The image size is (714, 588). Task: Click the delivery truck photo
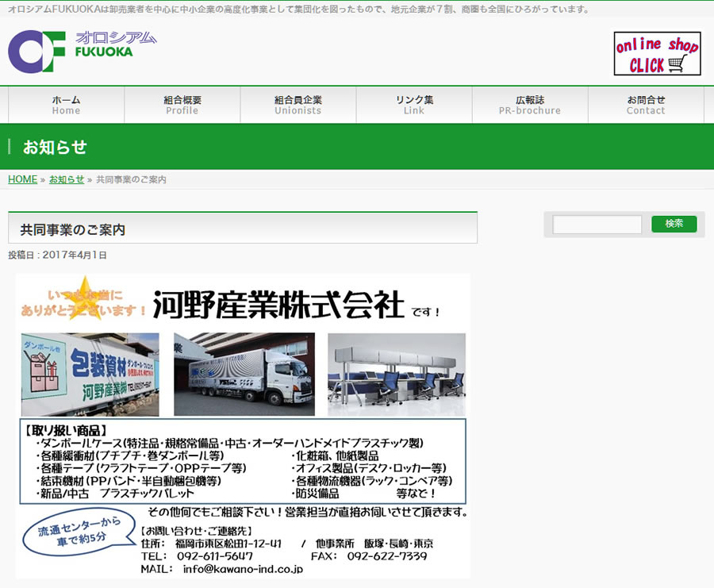(244, 375)
